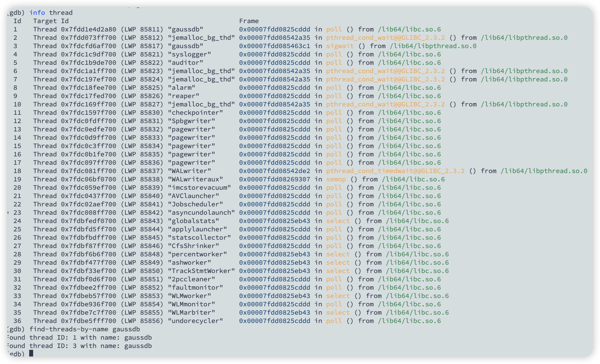Image resolution: width=600 pixels, height=364 pixels.
Task: Click the 'Target Id' column header
Action: point(51,21)
